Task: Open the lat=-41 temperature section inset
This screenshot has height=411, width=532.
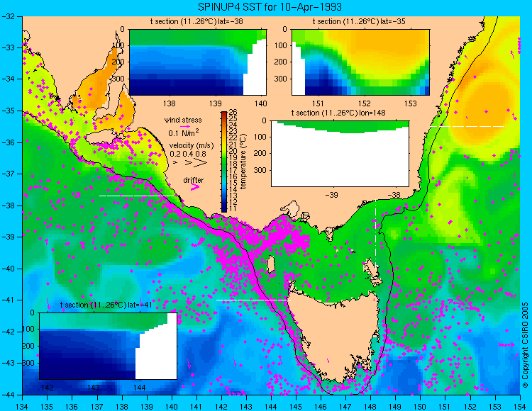Action: coord(109,346)
